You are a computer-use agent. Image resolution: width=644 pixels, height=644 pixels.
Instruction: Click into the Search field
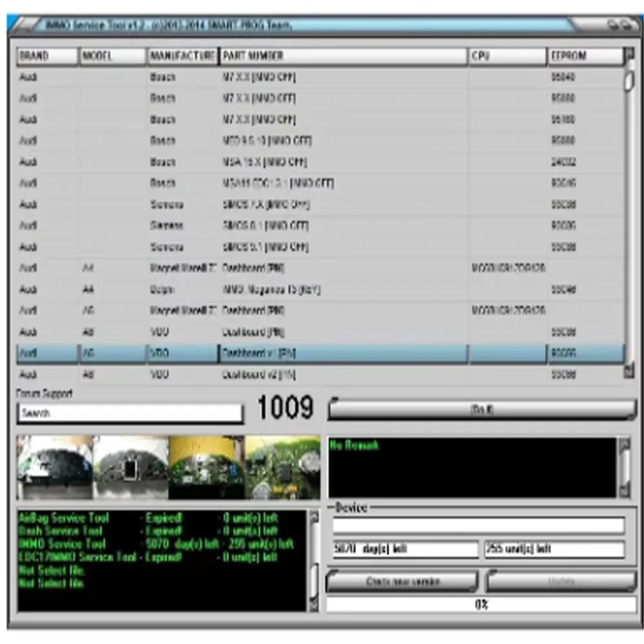click(x=130, y=413)
